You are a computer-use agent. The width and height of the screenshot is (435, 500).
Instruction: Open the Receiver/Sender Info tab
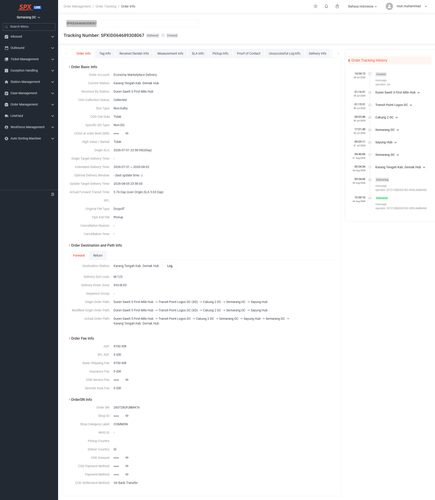click(134, 53)
